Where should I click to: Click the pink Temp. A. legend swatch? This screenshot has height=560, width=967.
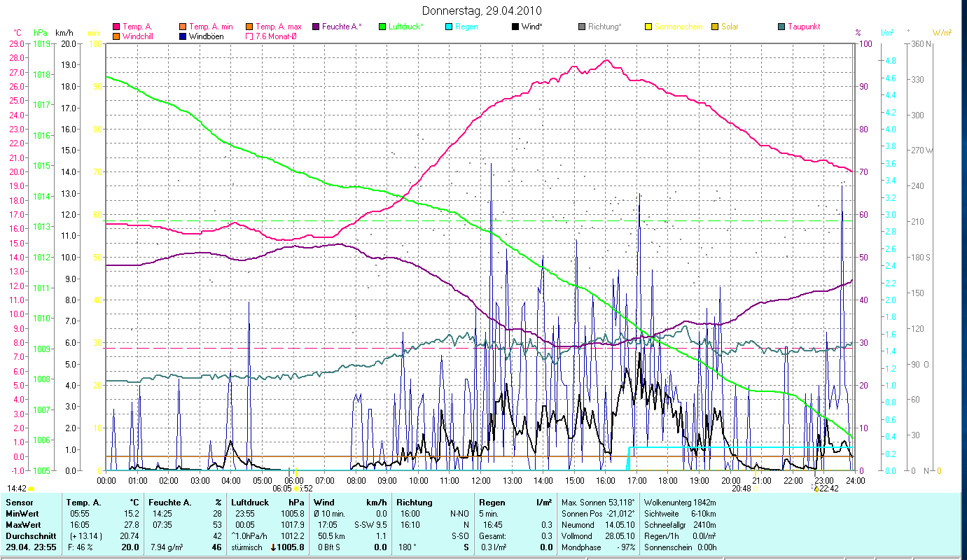pyautogui.click(x=116, y=27)
